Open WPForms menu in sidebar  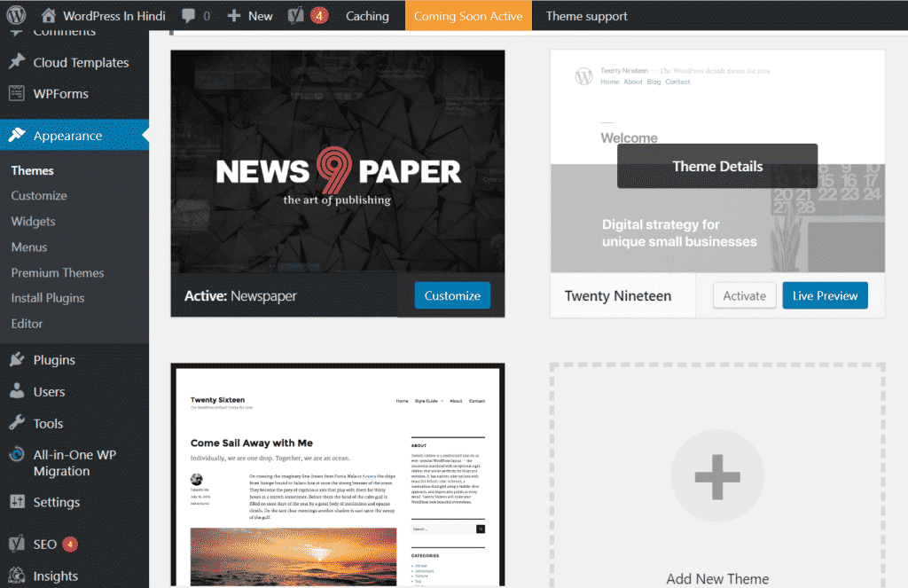[x=61, y=93]
